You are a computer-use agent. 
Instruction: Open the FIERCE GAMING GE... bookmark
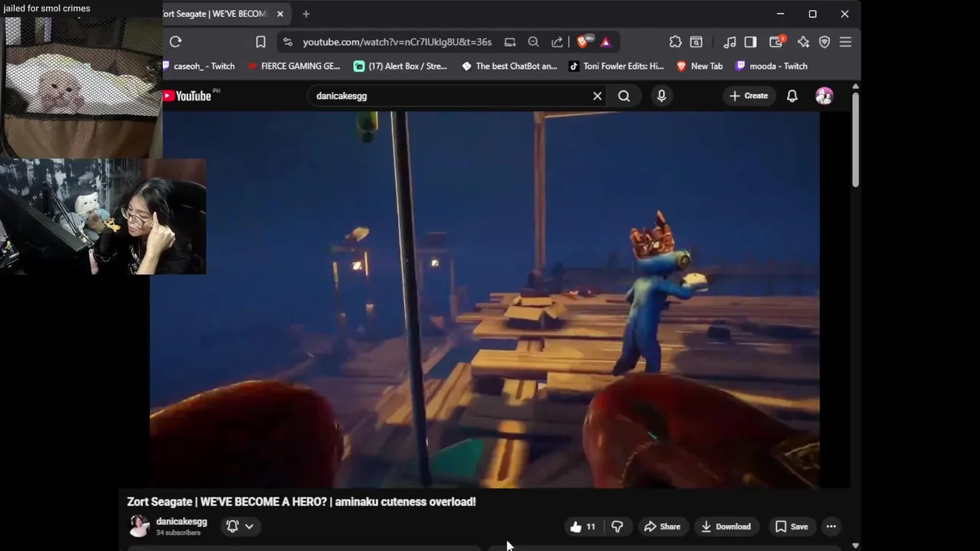click(294, 67)
